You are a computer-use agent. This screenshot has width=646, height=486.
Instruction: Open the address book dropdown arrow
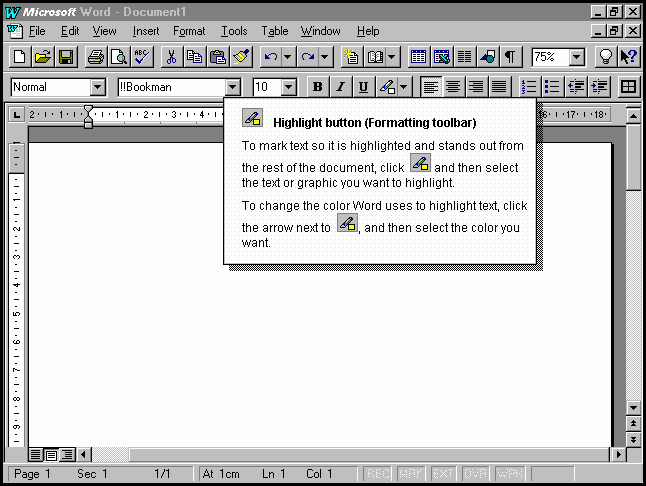pos(392,56)
